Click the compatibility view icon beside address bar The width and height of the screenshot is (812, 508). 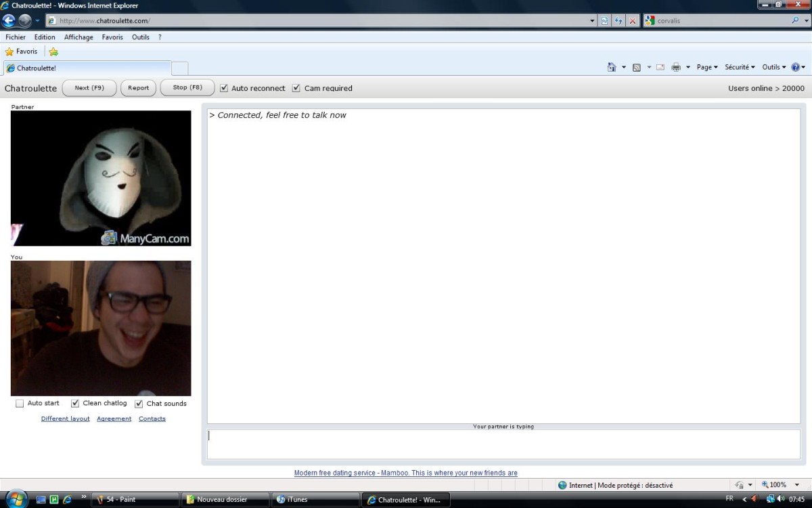[605, 21]
